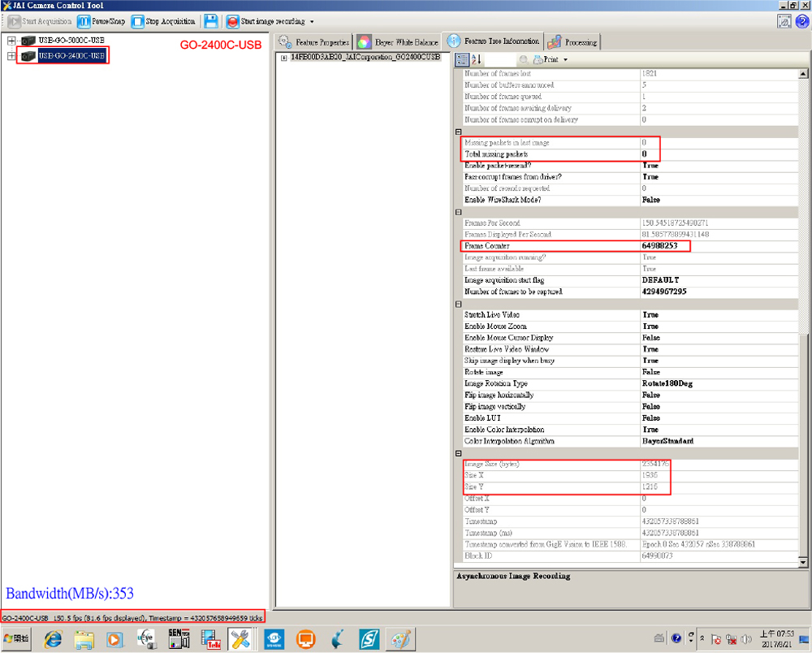Image resolution: width=812 pixels, height=653 pixels.
Task: Expand the USB-GO-5000C-USB tree node
Action: (11, 41)
